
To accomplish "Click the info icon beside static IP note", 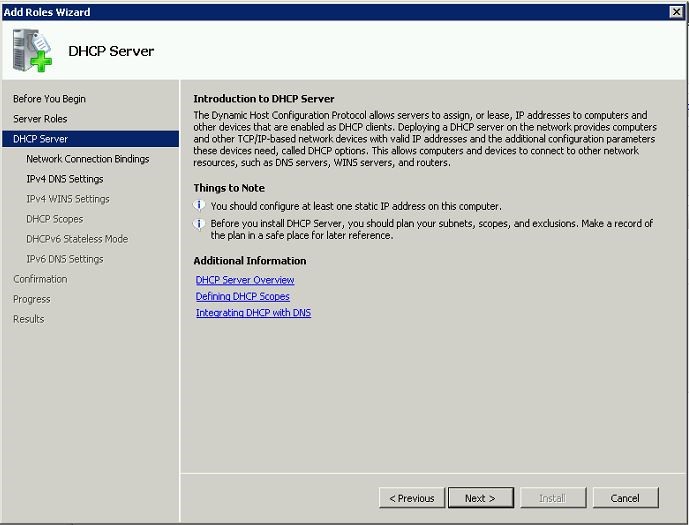I will click(x=199, y=206).
